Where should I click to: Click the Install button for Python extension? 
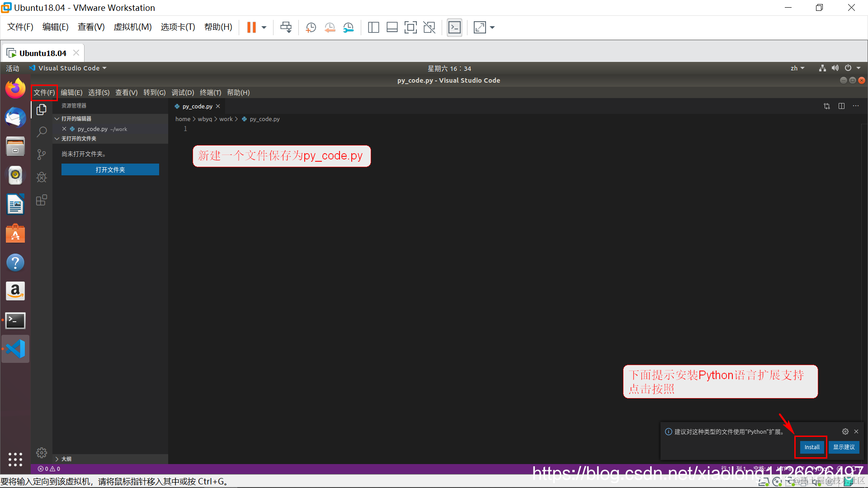[811, 447]
